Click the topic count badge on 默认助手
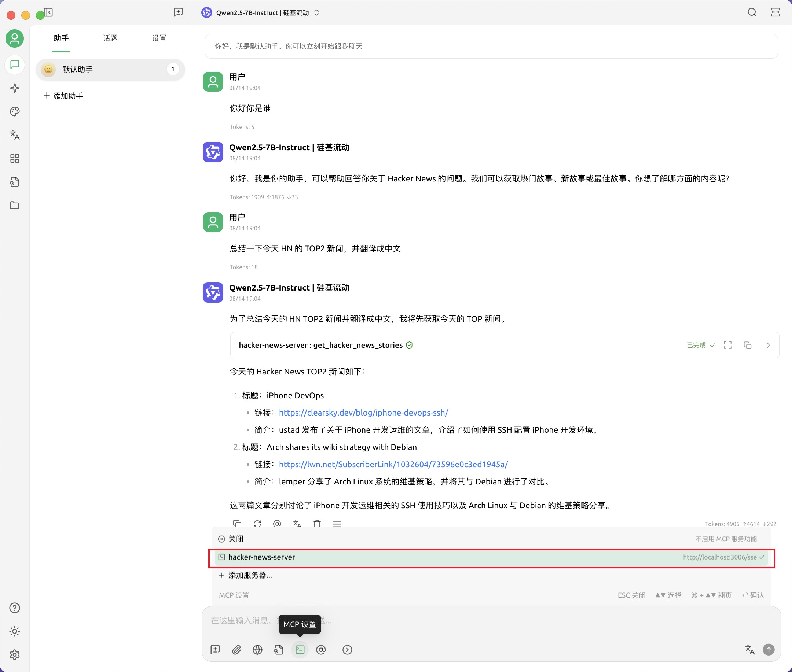792x672 pixels. pos(173,69)
